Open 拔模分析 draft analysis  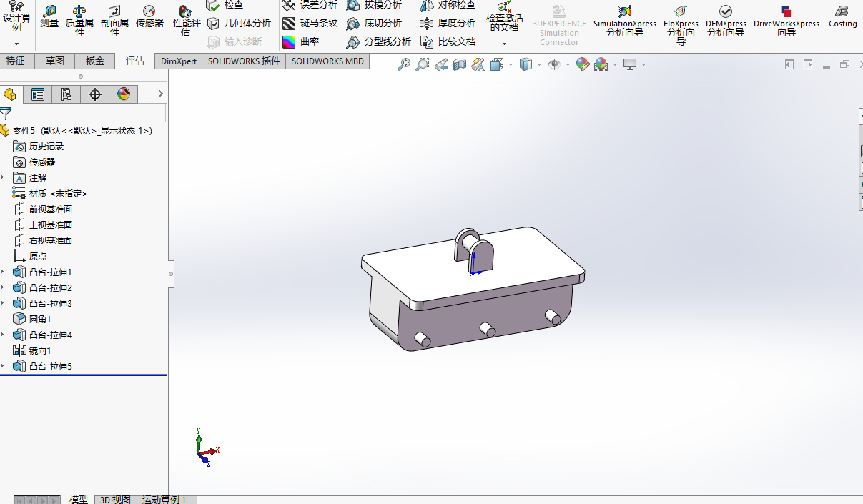pos(374,5)
